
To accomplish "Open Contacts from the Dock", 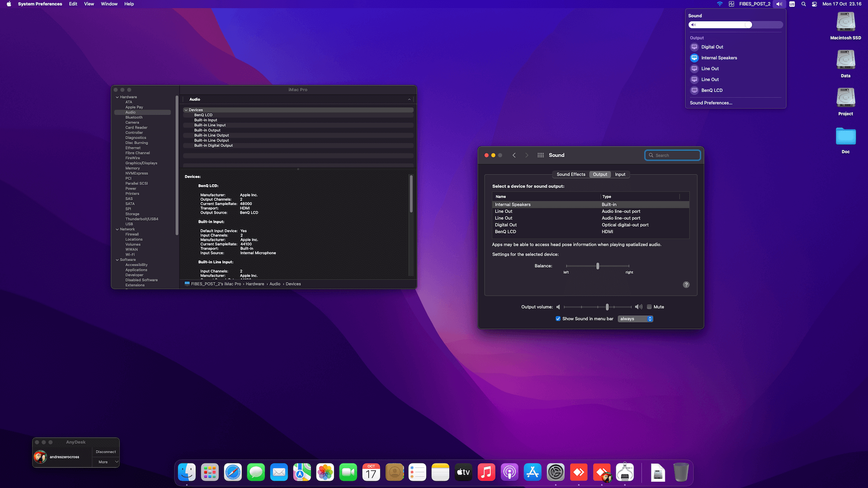I will coord(394,473).
